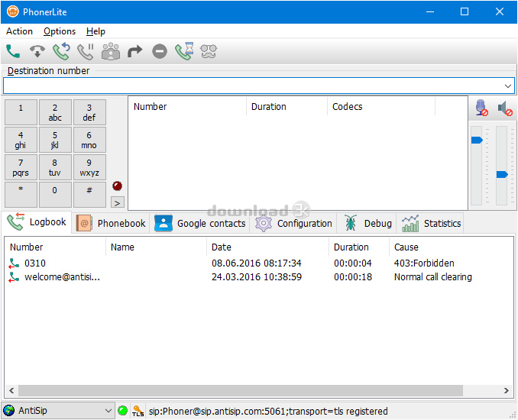The height and width of the screenshot is (420, 518).
Task: Select the welcome@antisi... logbook entry
Action: [x=259, y=277]
